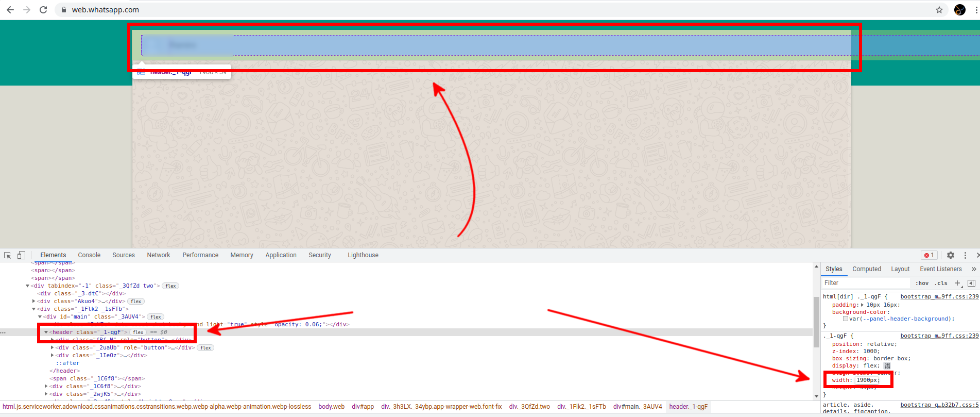Open DevTools settings gear
This screenshot has height=417, width=980.
click(951, 255)
